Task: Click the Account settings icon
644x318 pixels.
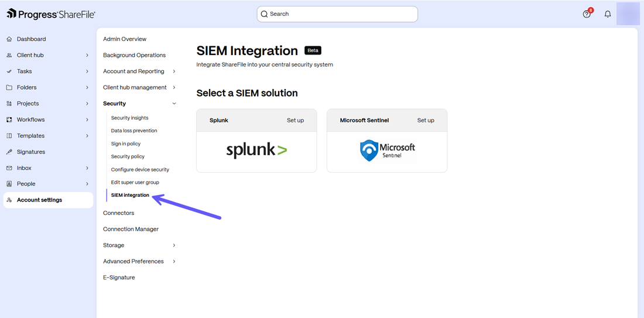Action: [x=9, y=200]
